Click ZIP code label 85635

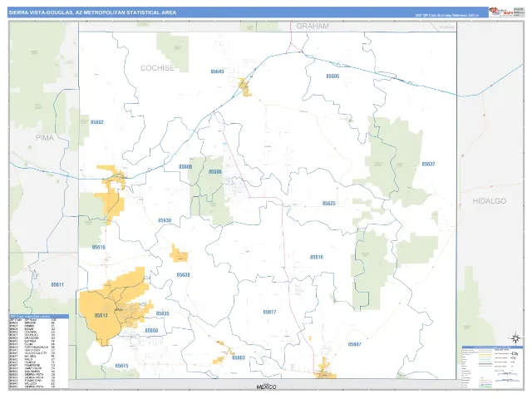click(163, 313)
